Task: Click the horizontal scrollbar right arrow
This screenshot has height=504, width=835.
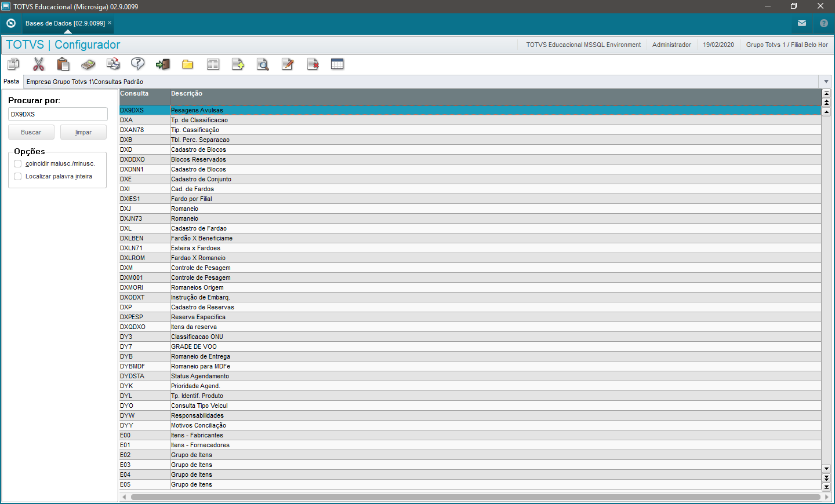Action: (827, 497)
